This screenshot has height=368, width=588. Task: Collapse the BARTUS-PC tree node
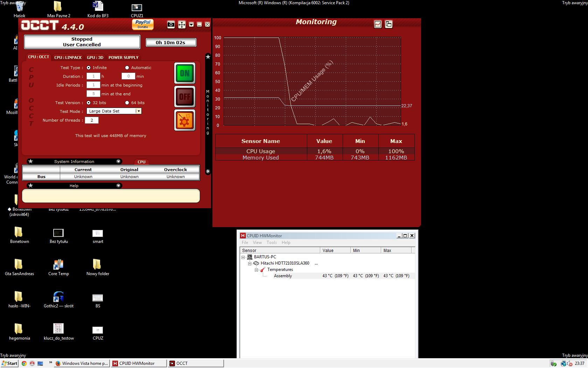[x=243, y=257]
